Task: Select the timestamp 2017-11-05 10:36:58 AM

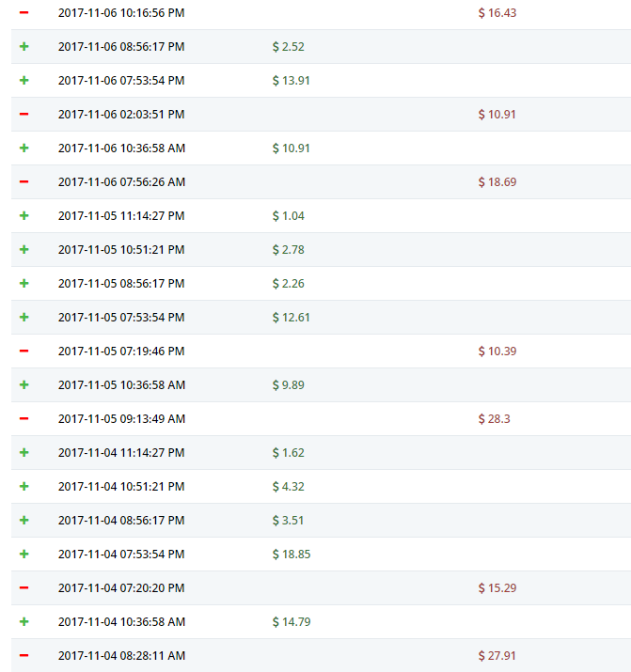Action: (x=121, y=385)
